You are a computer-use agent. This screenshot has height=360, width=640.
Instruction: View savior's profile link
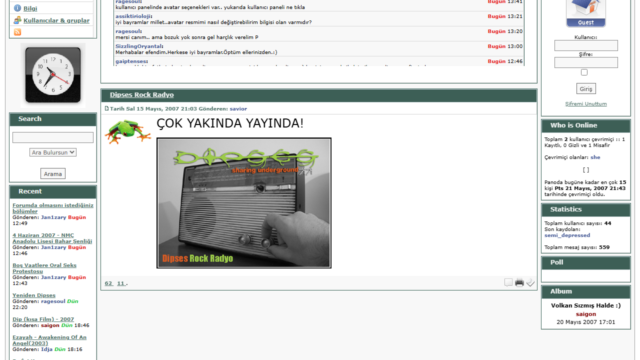click(238, 109)
